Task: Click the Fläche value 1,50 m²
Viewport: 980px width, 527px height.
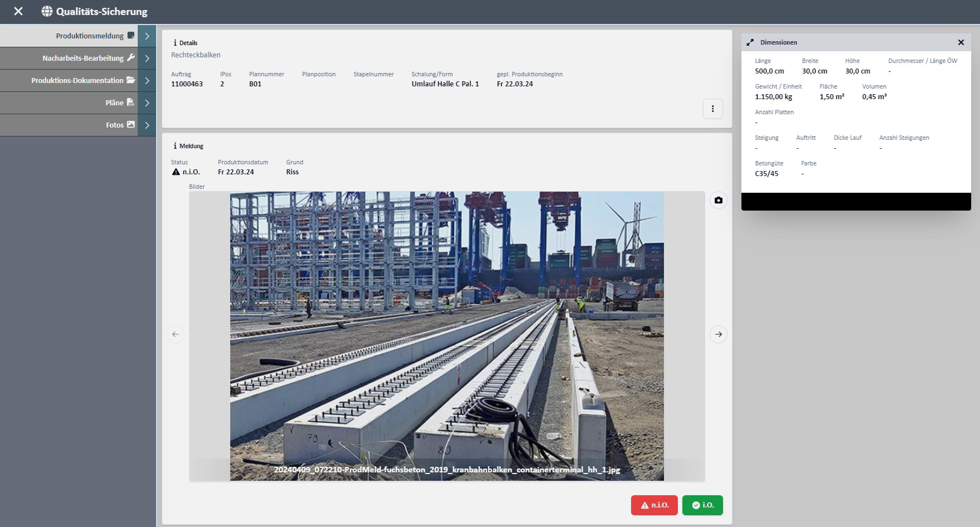Action: tap(832, 97)
